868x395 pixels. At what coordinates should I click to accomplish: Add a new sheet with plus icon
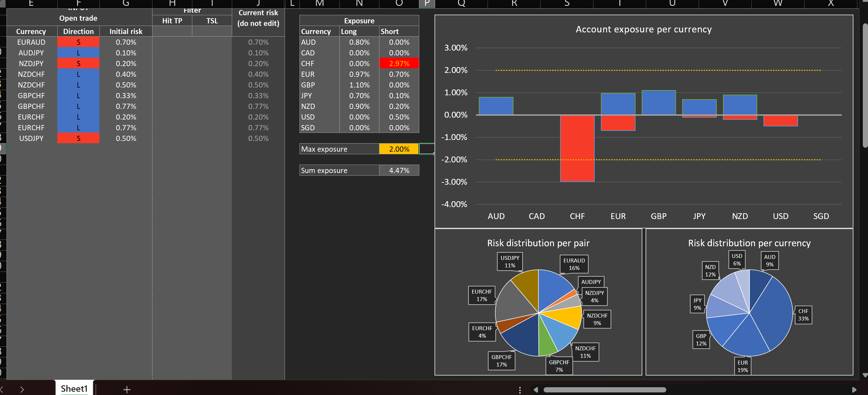click(127, 389)
